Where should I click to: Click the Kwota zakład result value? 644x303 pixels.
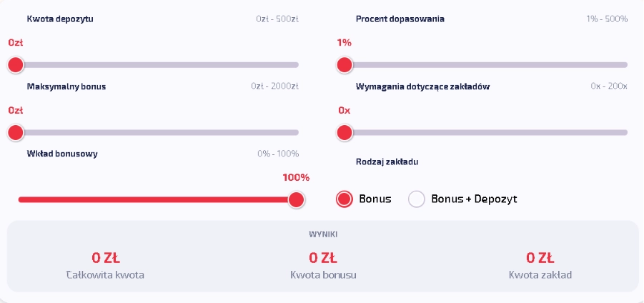[540, 257]
